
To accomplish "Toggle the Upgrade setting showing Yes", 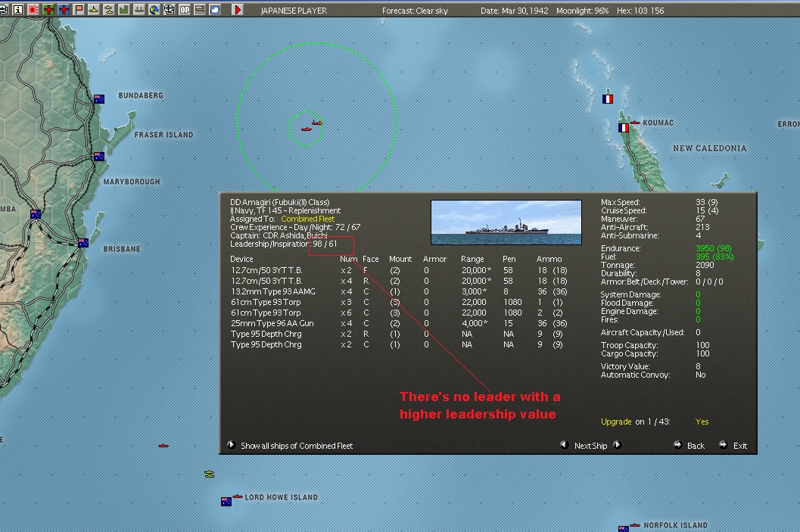I will point(702,422).
